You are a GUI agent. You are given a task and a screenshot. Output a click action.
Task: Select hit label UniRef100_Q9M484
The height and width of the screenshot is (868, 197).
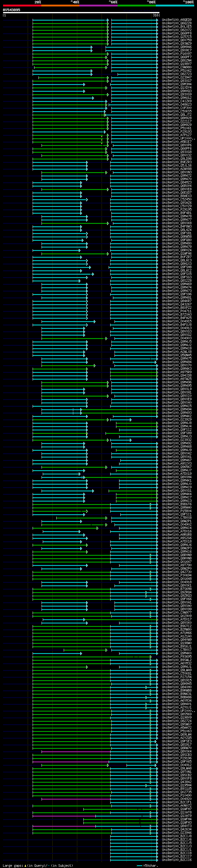point(177,362)
